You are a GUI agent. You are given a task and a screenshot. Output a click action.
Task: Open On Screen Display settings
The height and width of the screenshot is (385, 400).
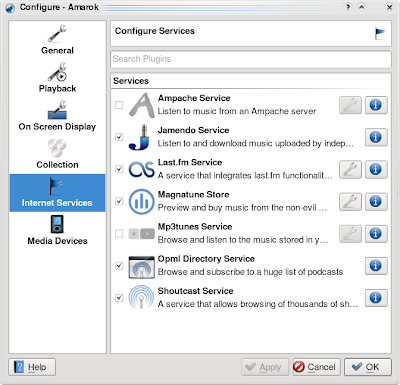click(x=57, y=117)
